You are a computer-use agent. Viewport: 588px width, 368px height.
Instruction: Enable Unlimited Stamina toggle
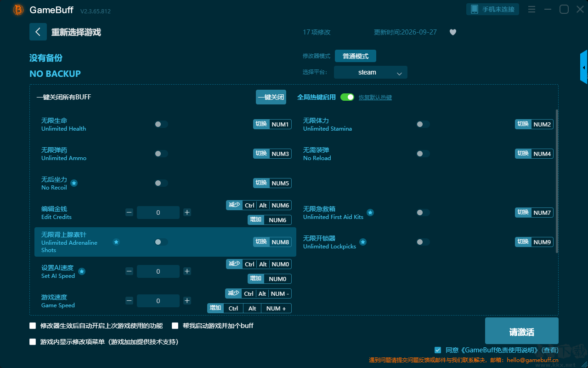(423, 124)
